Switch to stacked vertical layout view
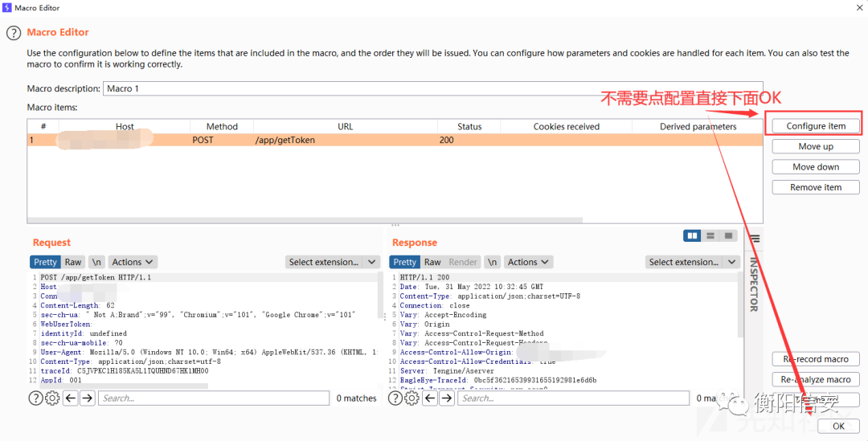 pyautogui.click(x=710, y=235)
